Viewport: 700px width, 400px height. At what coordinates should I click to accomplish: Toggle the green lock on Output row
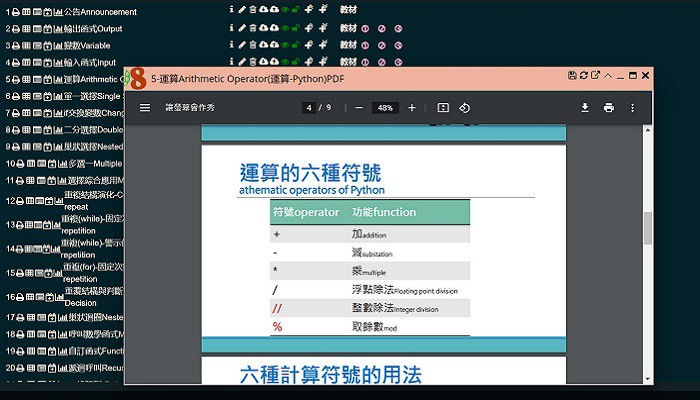point(295,29)
